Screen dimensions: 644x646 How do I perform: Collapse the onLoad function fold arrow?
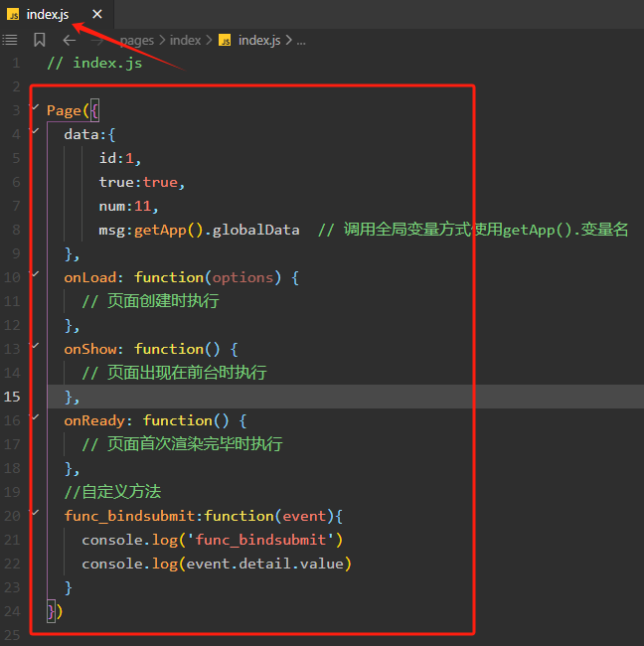tap(35, 274)
